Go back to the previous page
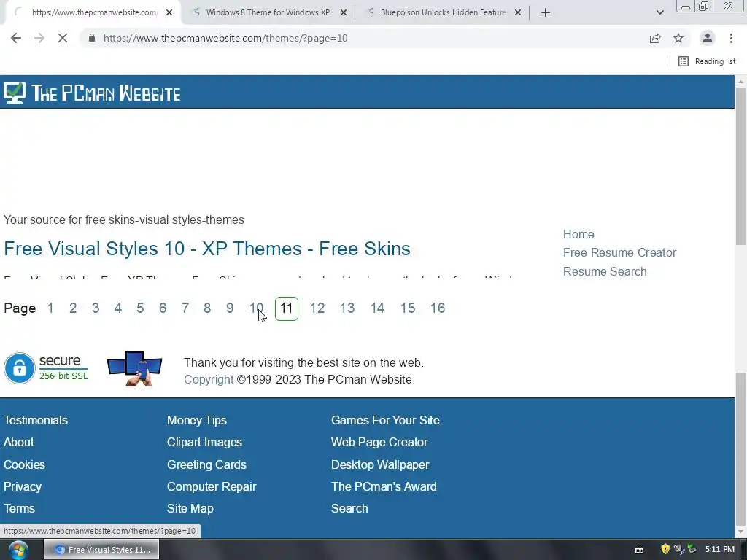747x560 pixels. point(16,38)
